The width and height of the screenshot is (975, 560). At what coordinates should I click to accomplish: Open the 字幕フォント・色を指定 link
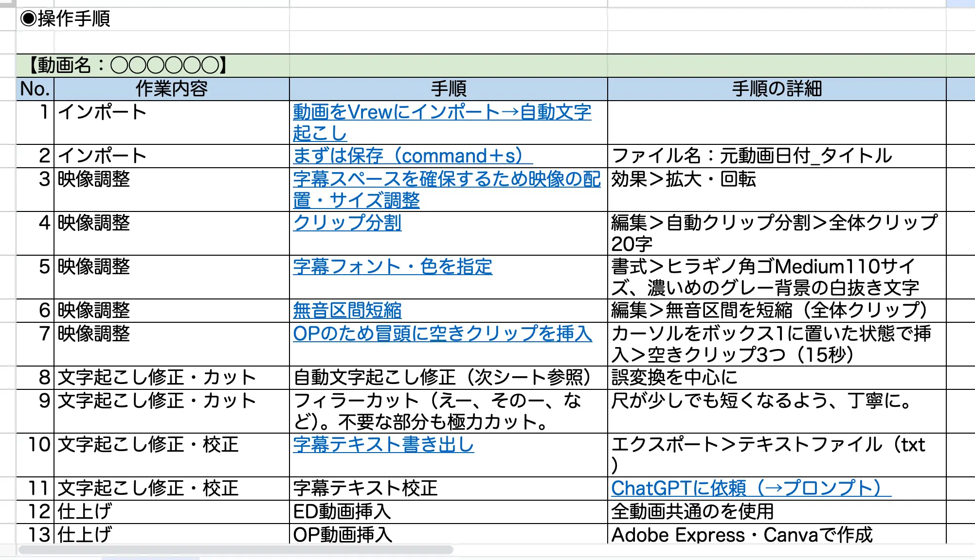(392, 266)
